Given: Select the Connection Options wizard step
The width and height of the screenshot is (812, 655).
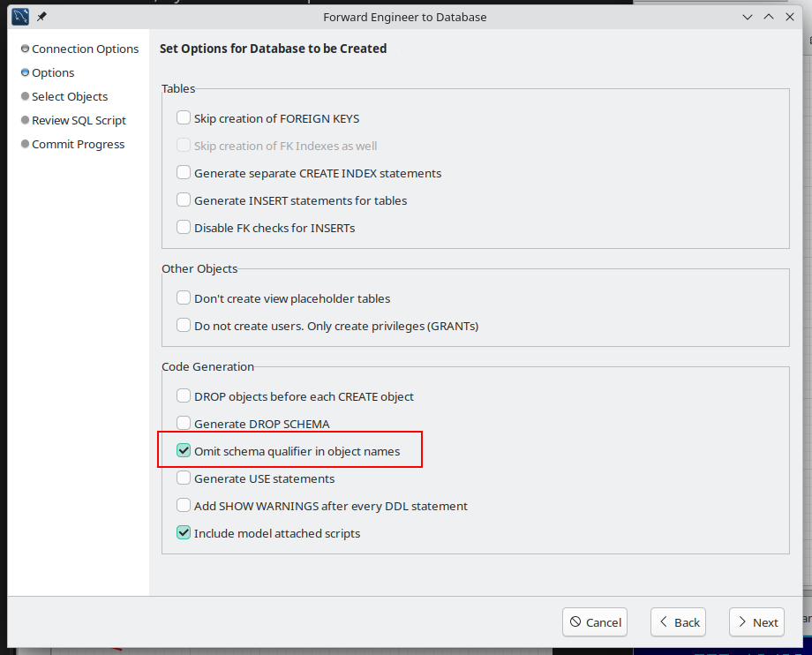Looking at the screenshot, I should click(85, 49).
